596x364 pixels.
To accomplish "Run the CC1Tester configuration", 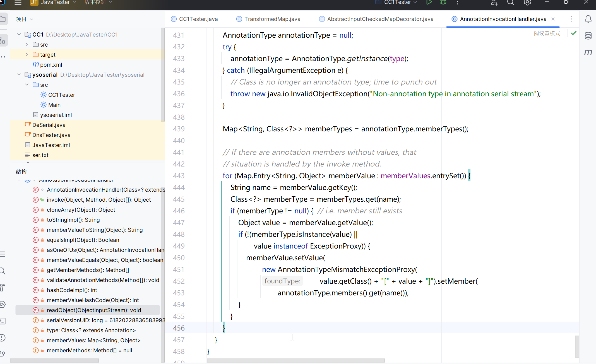I will [429, 3].
